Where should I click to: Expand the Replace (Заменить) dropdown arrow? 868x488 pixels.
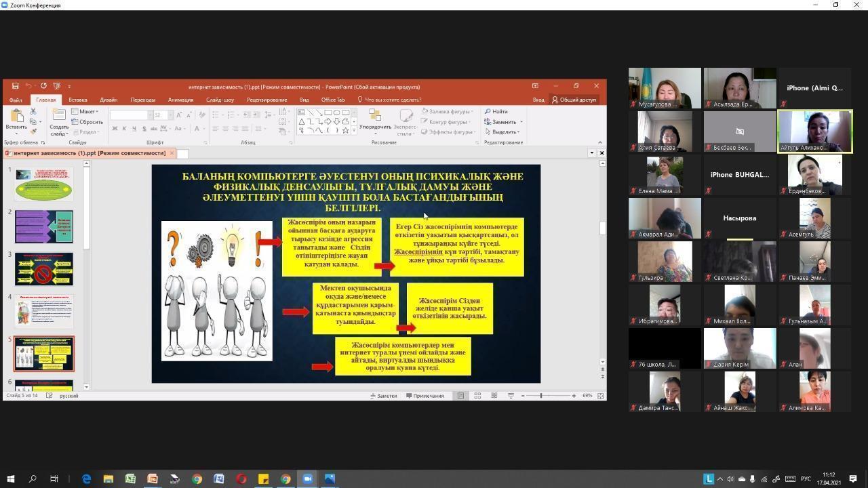pyautogui.click(x=521, y=122)
